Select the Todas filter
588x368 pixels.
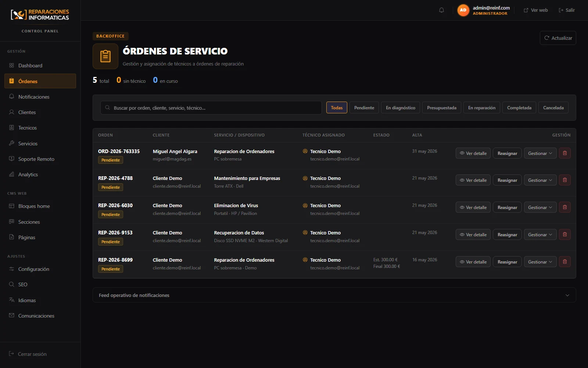(x=337, y=107)
